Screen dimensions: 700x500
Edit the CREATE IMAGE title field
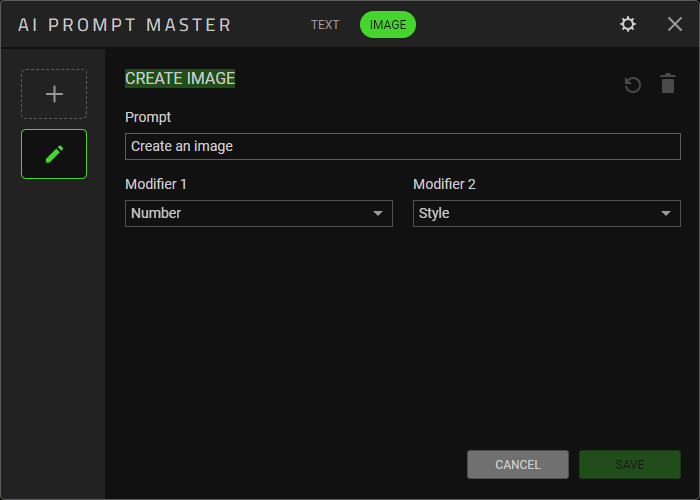click(x=180, y=79)
